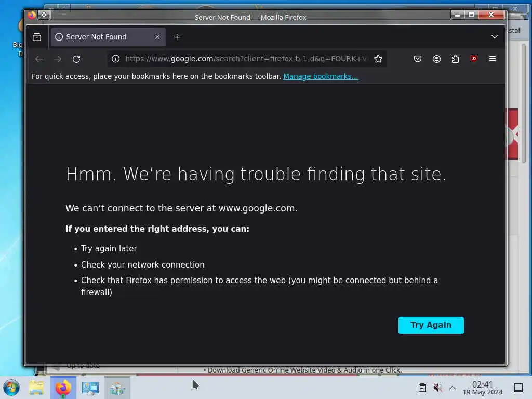Open the Extensions panel
Screen dimensions: 532x399
[x=455, y=59]
